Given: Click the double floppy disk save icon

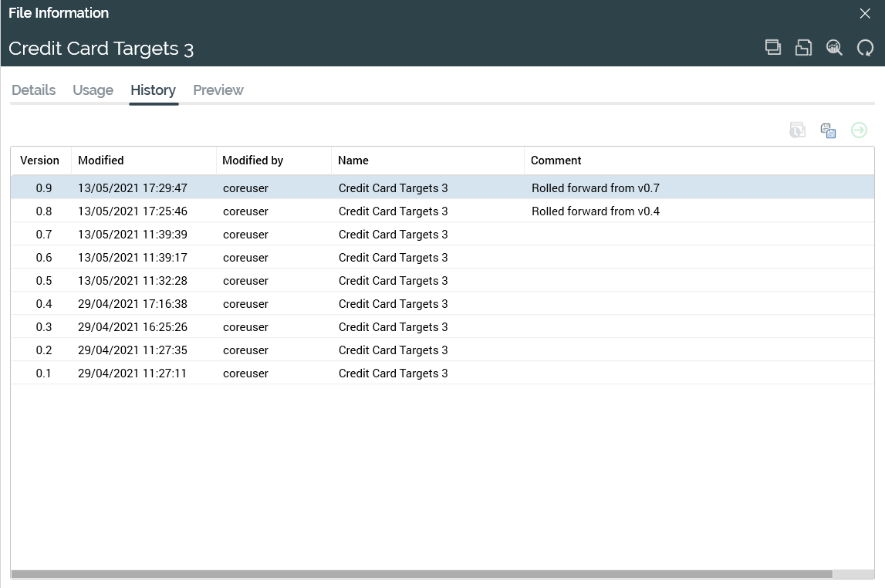Looking at the screenshot, I should 828,130.
